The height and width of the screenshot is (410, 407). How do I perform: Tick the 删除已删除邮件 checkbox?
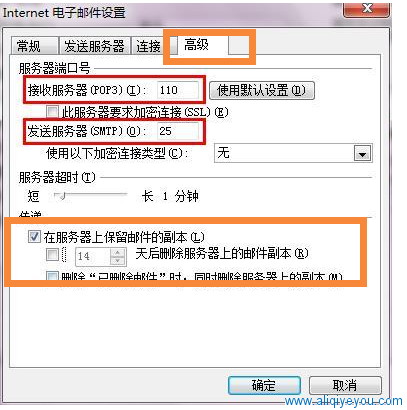point(52,276)
